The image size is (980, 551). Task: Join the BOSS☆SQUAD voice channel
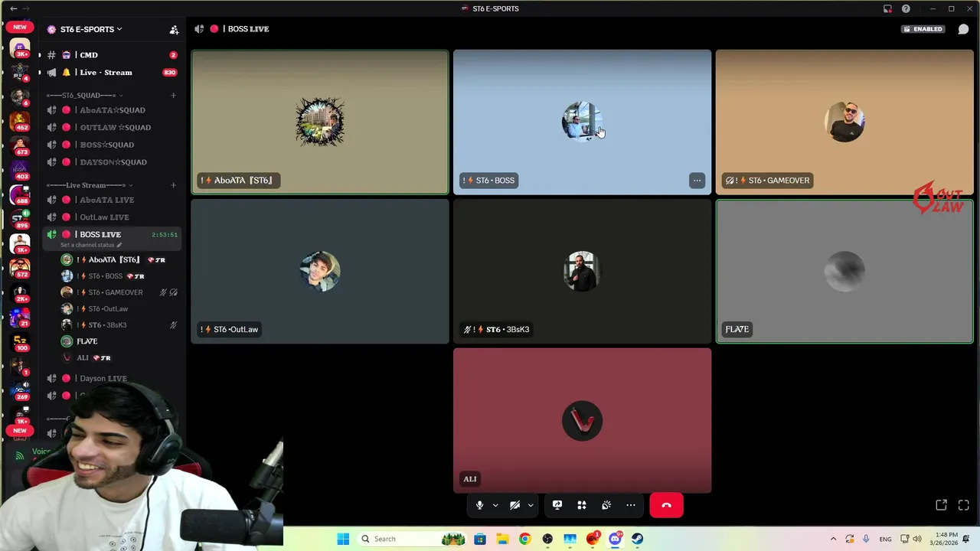point(112,145)
